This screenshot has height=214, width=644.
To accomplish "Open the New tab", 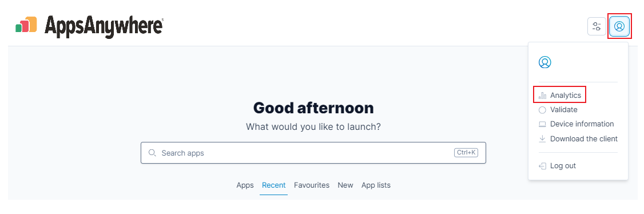I will point(345,185).
